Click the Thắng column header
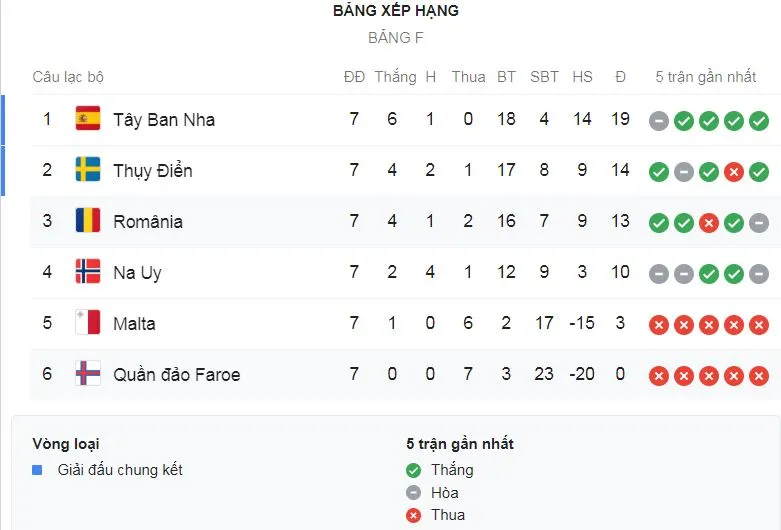This screenshot has width=781, height=530. pyautogui.click(x=395, y=77)
